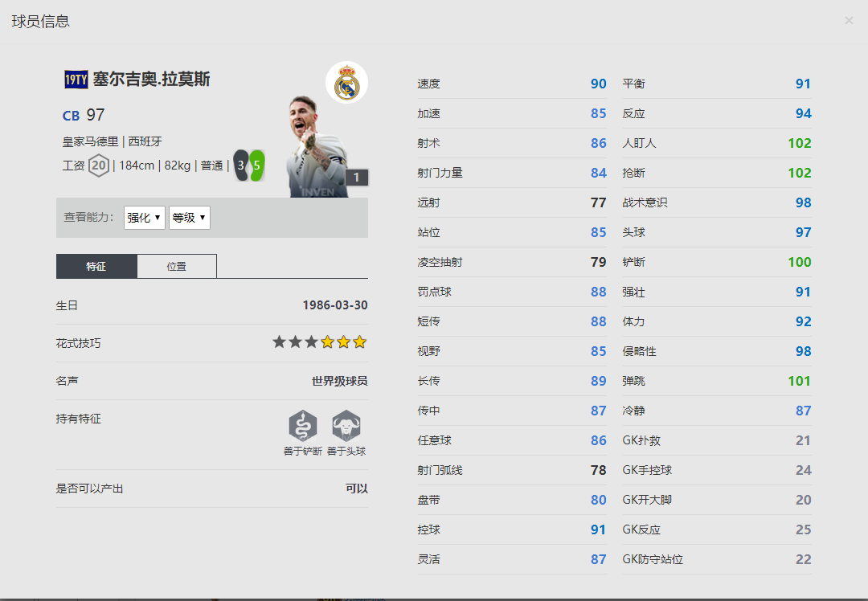The height and width of the screenshot is (601, 868).
Task: Click the blue 速度 value 90
Action: tap(598, 84)
